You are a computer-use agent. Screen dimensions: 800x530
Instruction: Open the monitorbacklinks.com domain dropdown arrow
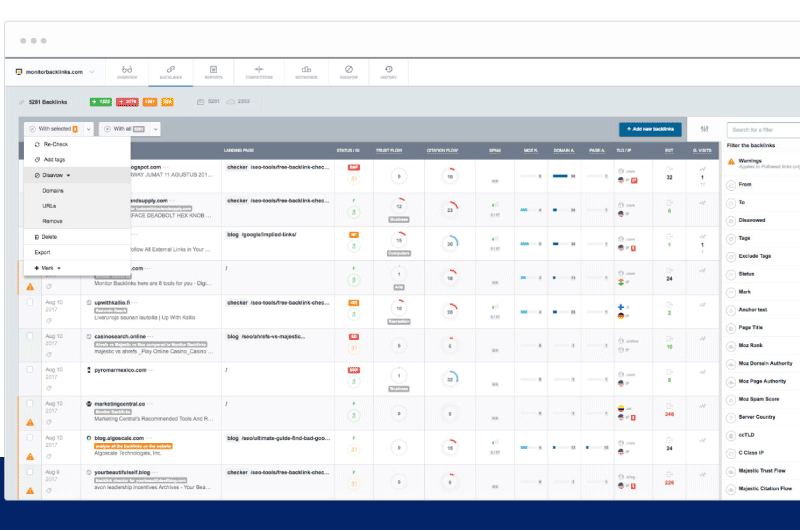point(92,72)
